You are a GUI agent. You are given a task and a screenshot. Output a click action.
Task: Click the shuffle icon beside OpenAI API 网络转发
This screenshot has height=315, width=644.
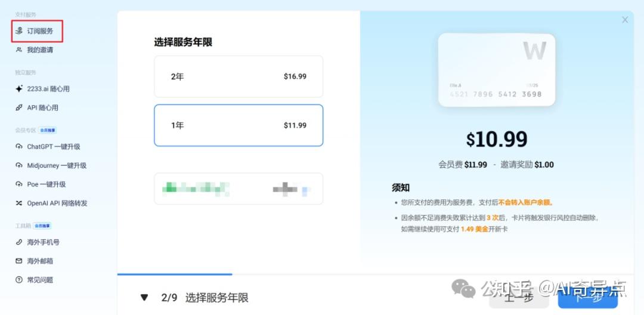pyautogui.click(x=19, y=203)
